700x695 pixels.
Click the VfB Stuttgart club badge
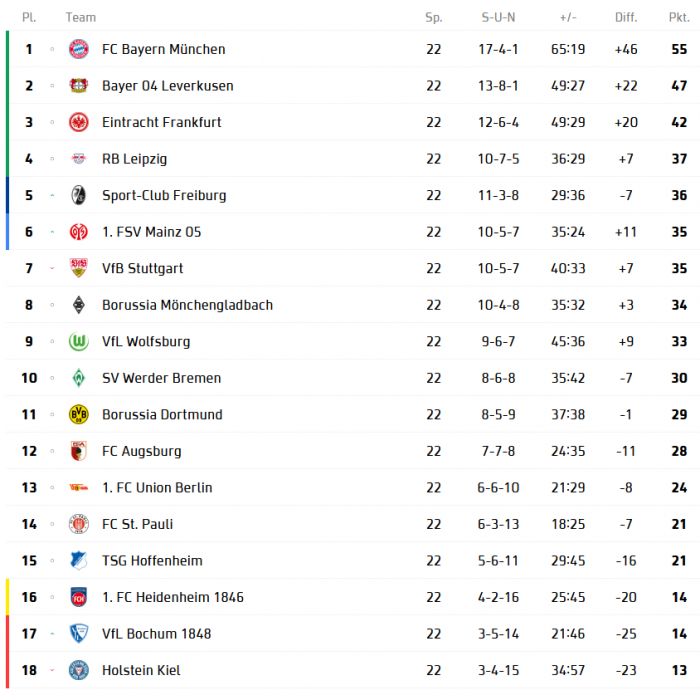tap(79, 268)
